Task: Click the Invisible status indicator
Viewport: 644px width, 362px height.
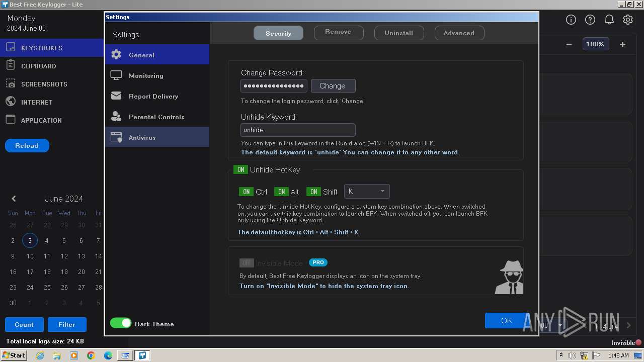Action: [626, 342]
